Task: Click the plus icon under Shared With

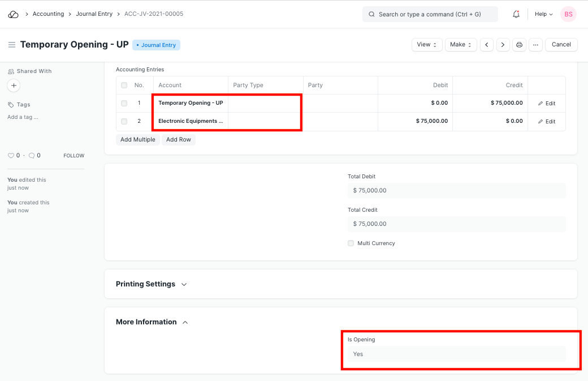Action: pyautogui.click(x=14, y=85)
